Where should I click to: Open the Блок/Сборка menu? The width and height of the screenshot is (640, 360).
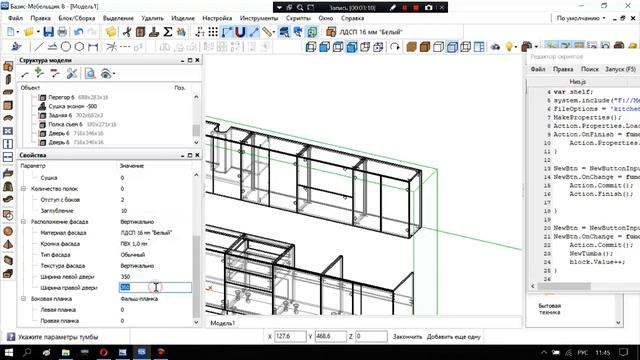point(77,18)
